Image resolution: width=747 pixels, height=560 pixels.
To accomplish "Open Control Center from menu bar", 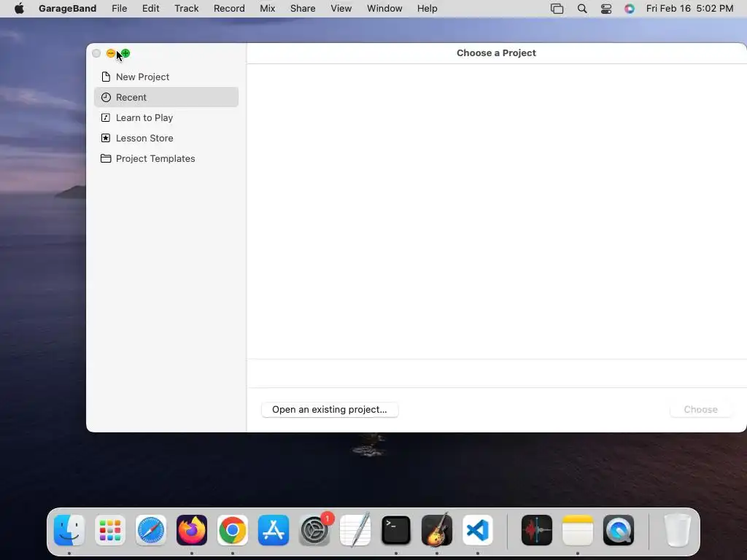I will tap(606, 9).
